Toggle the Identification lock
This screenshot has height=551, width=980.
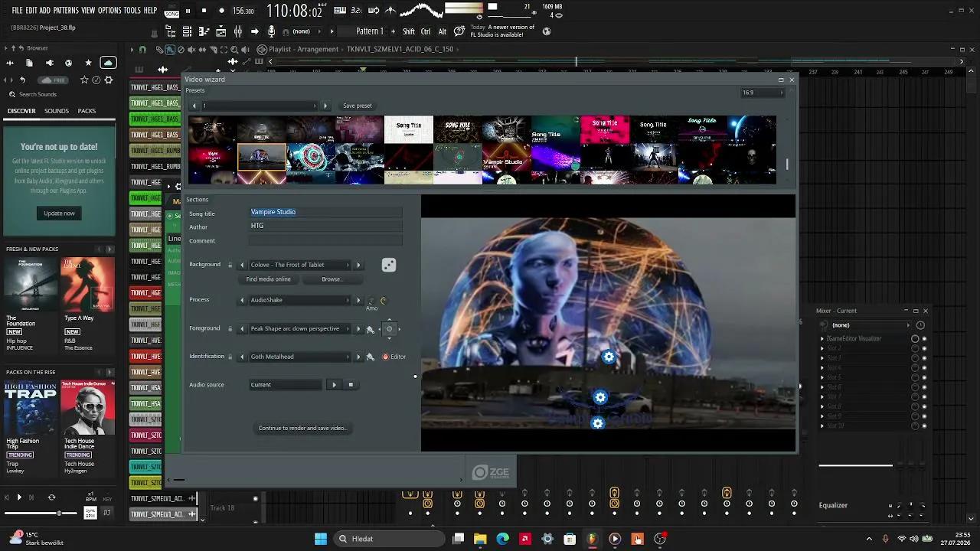(x=230, y=357)
